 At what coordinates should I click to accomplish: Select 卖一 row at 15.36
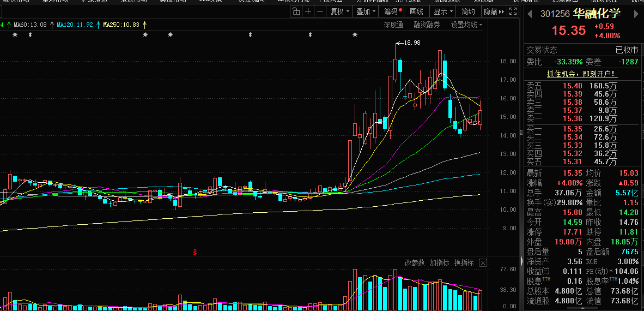pyautogui.click(x=582, y=119)
